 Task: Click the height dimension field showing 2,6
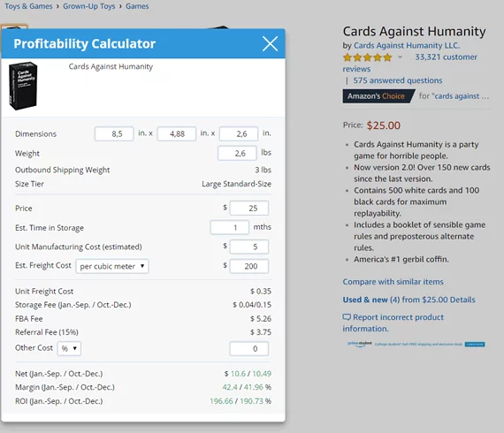[239, 133]
